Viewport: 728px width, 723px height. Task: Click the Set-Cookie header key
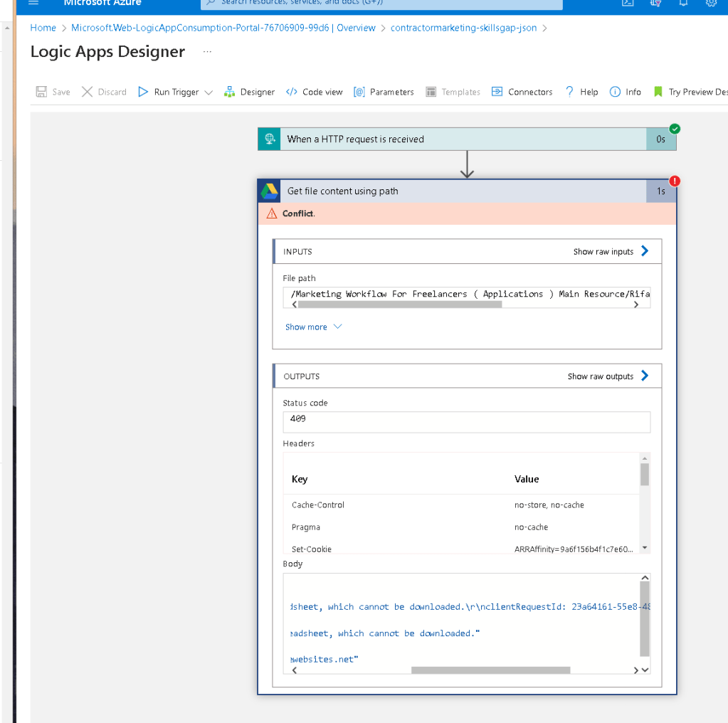(312, 549)
